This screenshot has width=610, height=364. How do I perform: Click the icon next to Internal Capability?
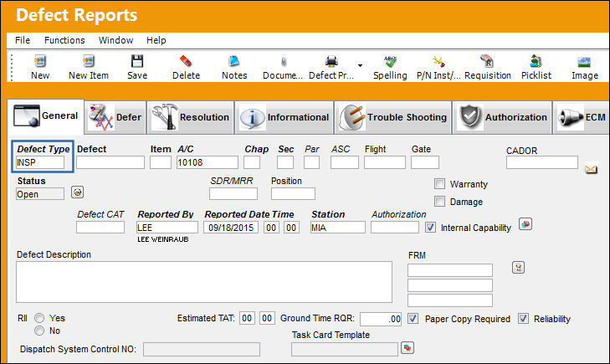point(525,224)
